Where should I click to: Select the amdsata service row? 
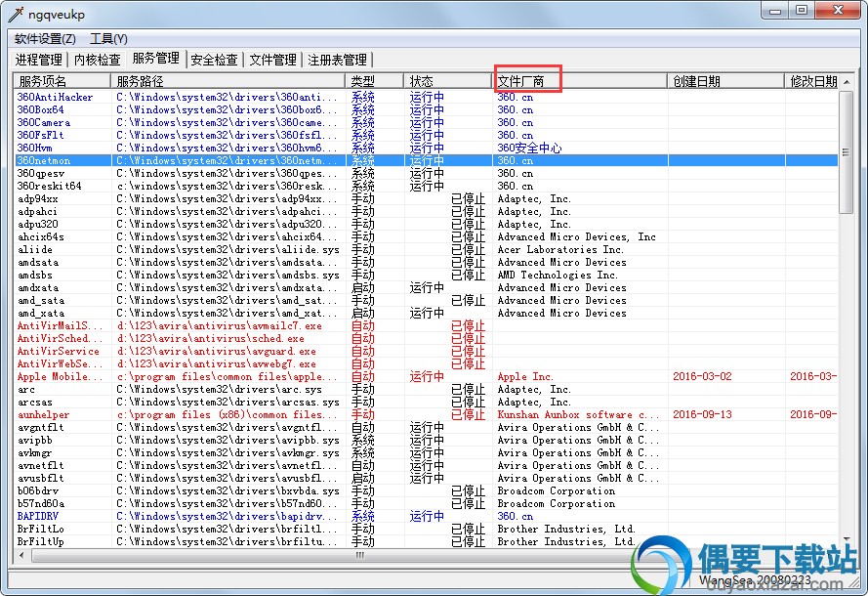427,263
